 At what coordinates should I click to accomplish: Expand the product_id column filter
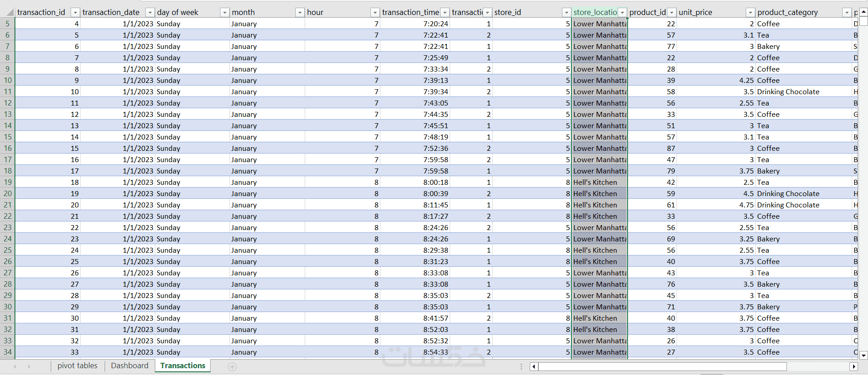(672, 13)
